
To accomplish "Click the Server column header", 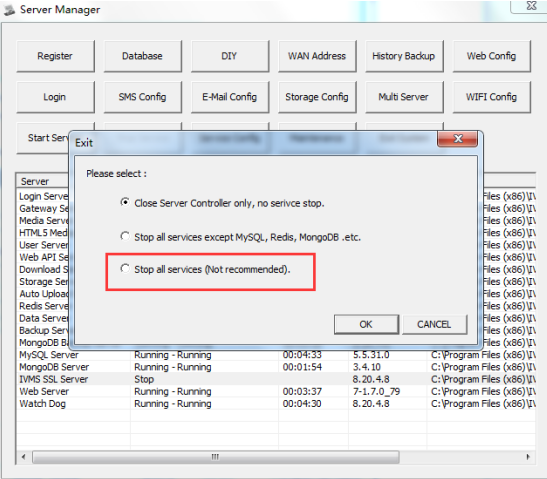I will pyautogui.click(x=43, y=181).
